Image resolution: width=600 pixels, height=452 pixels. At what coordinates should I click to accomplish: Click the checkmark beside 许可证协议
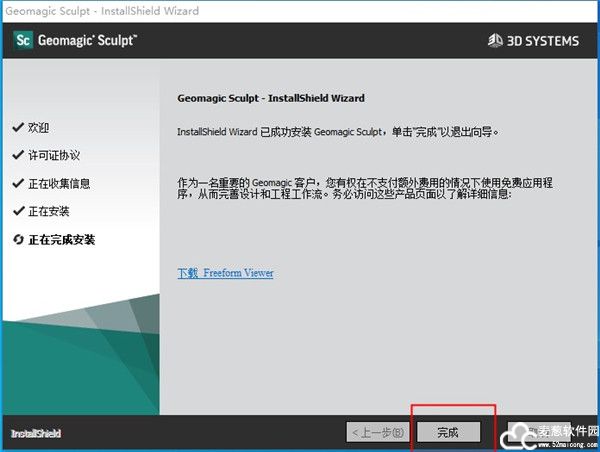tap(18, 155)
